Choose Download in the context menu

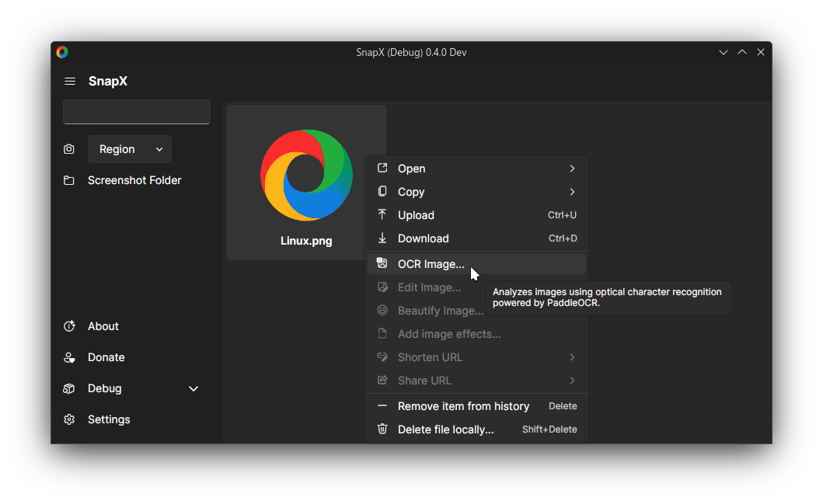click(424, 238)
